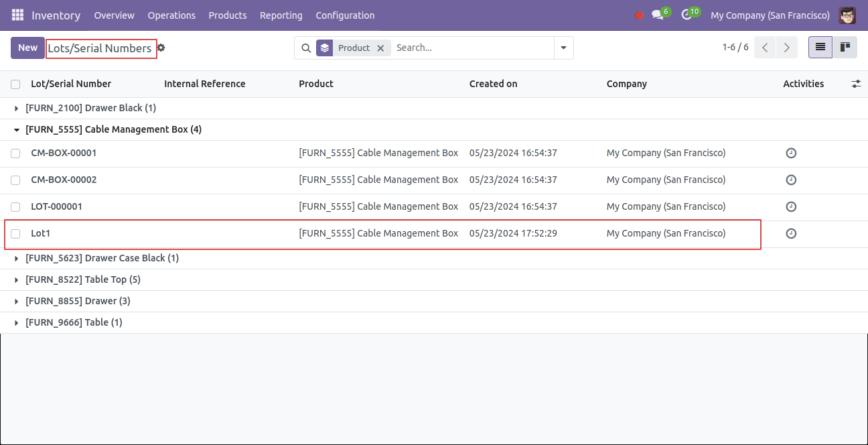Click the 1-6 / 6 pager counter

735,48
